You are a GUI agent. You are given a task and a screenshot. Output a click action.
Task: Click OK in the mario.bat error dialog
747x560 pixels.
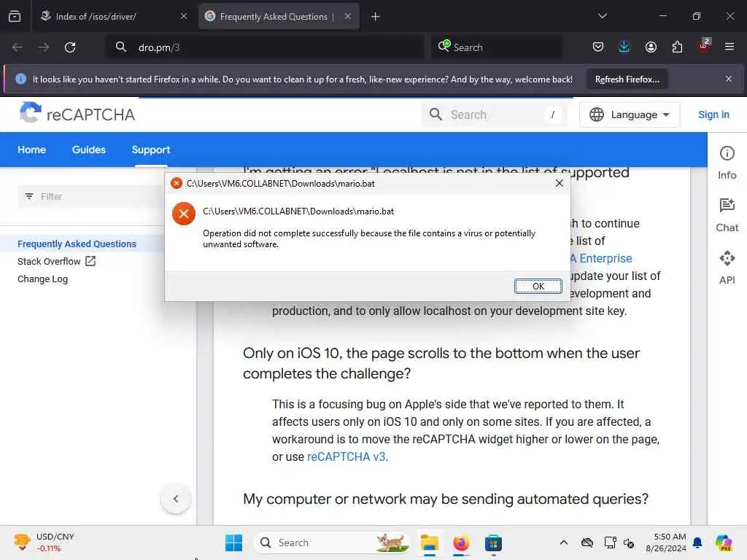click(x=538, y=286)
